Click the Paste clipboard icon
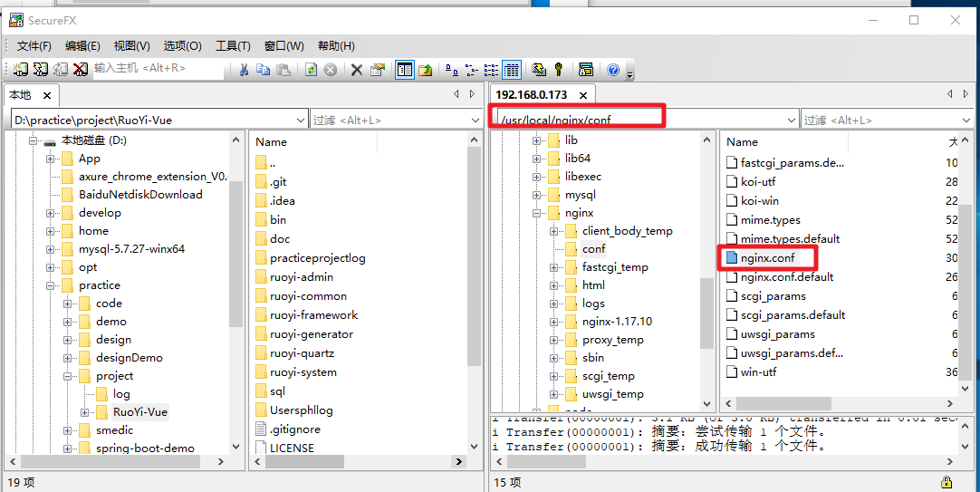980x492 pixels. tap(283, 70)
